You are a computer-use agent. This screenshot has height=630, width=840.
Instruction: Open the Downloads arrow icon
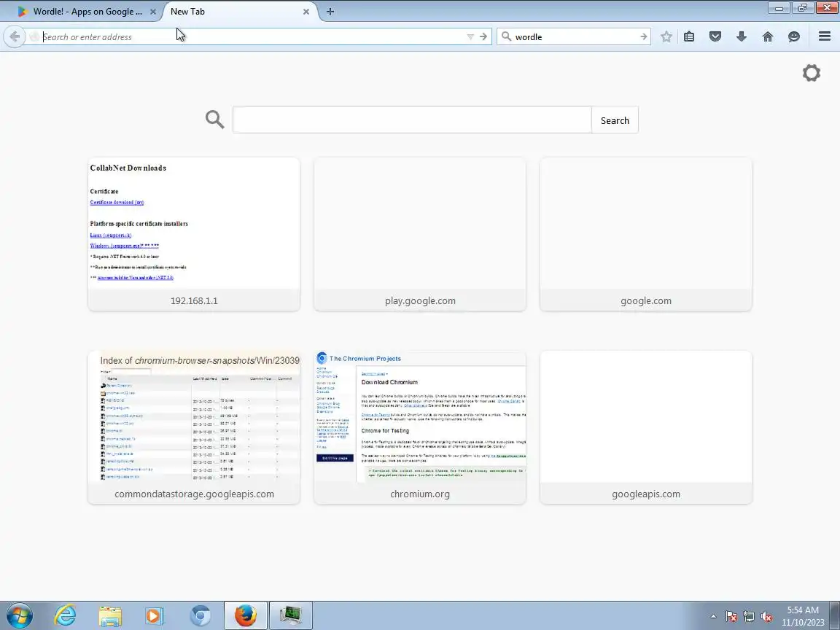click(x=742, y=36)
